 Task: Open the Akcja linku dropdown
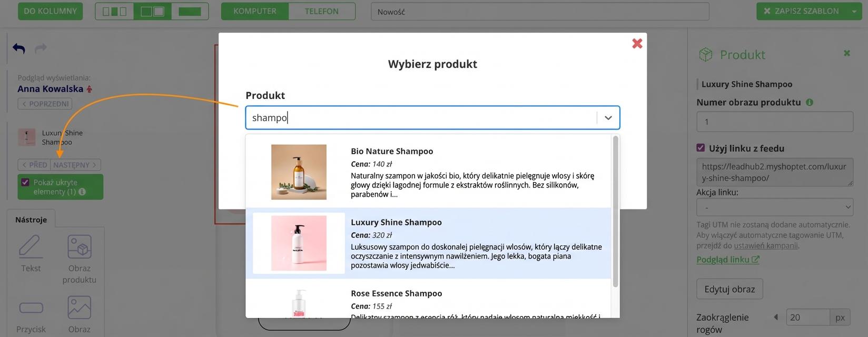click(x=775, y=207)
